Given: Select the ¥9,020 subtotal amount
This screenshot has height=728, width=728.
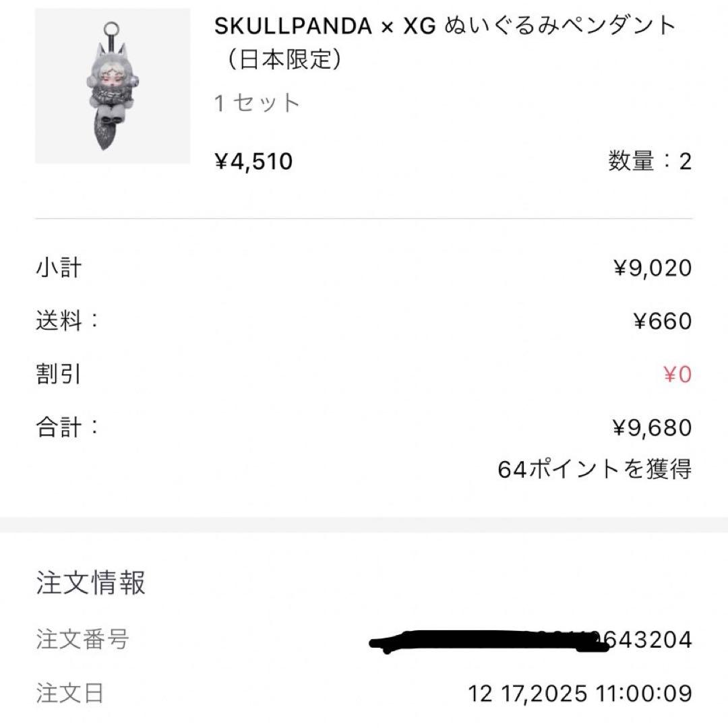Looking at the screenshot, I should (x=651, y=268).
